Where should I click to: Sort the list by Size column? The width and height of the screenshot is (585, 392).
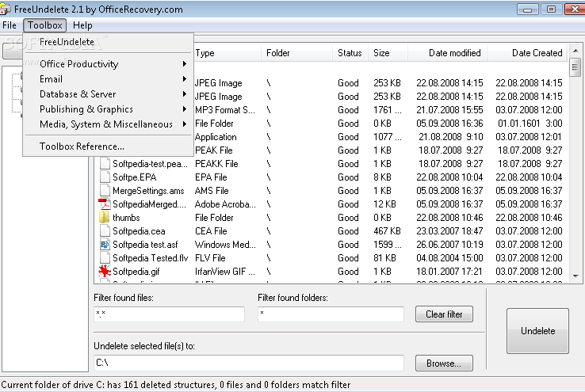point(388,53)
